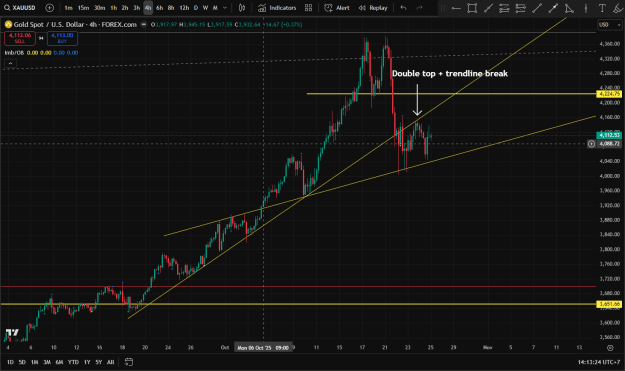625x371 pixels.
Task: Open the Go to date calendar icon
Action: (x=129, y=362)
